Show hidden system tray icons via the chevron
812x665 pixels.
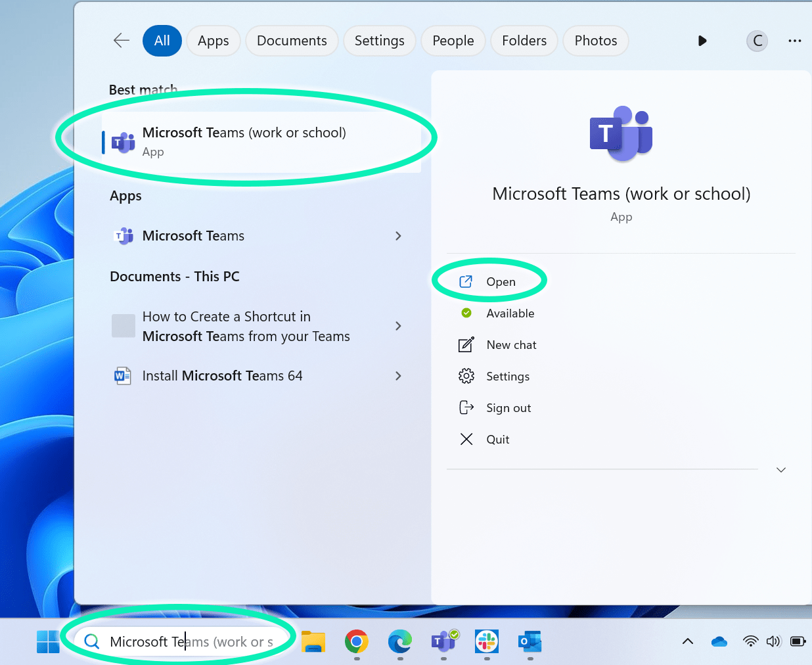[x=687, y=641]
